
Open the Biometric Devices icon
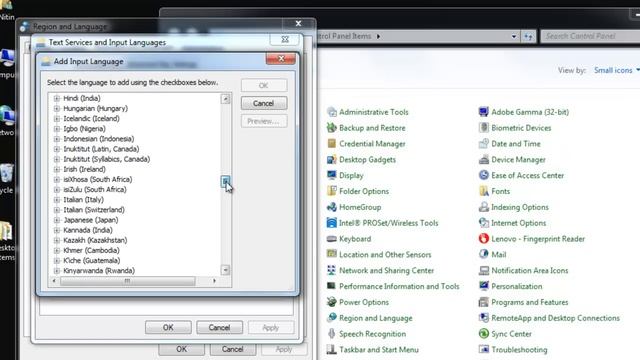(x=484, y=128)
